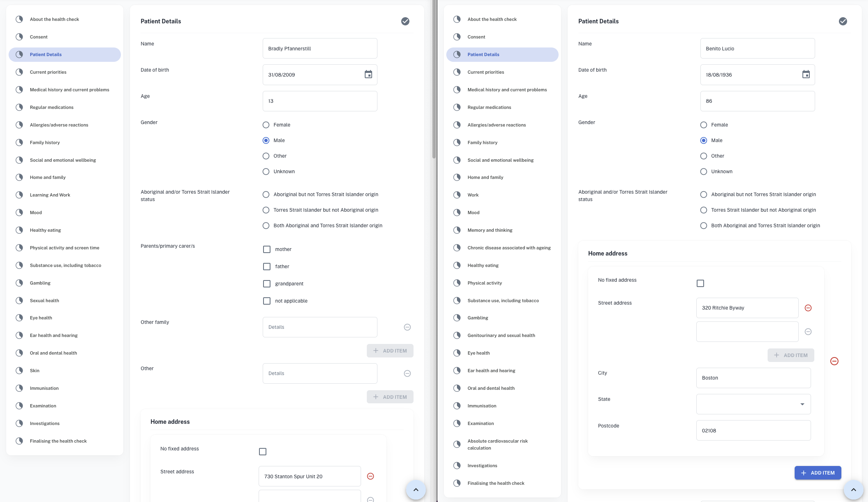
Task: Select Other gender in left pane
Action: (266, 156)
